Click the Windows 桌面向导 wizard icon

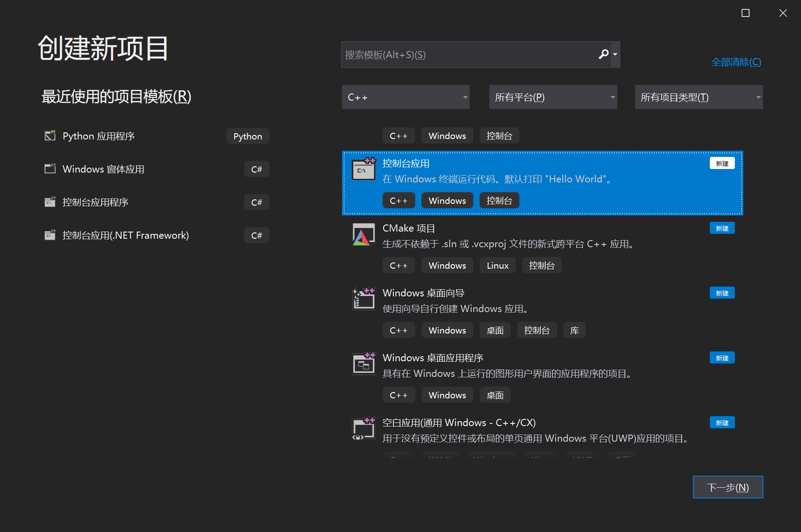coord(363,299)
